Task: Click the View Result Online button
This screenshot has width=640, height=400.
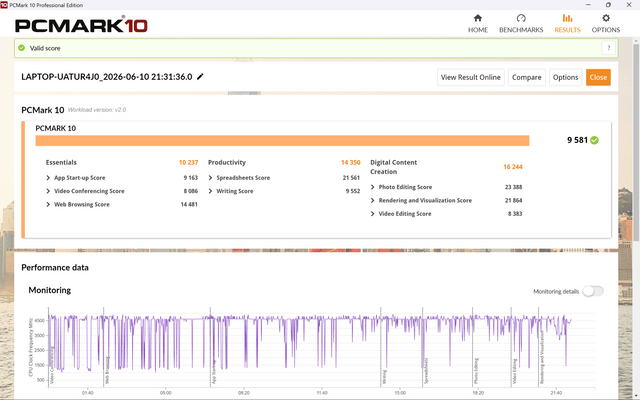Action: [x=471, y=77]
